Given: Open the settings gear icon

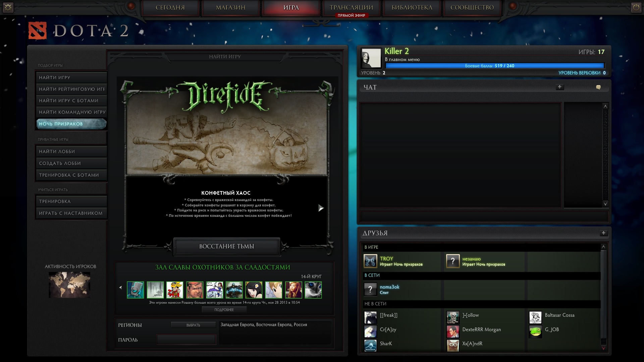Looking at the screenshot, I should [x=8, y=7].
